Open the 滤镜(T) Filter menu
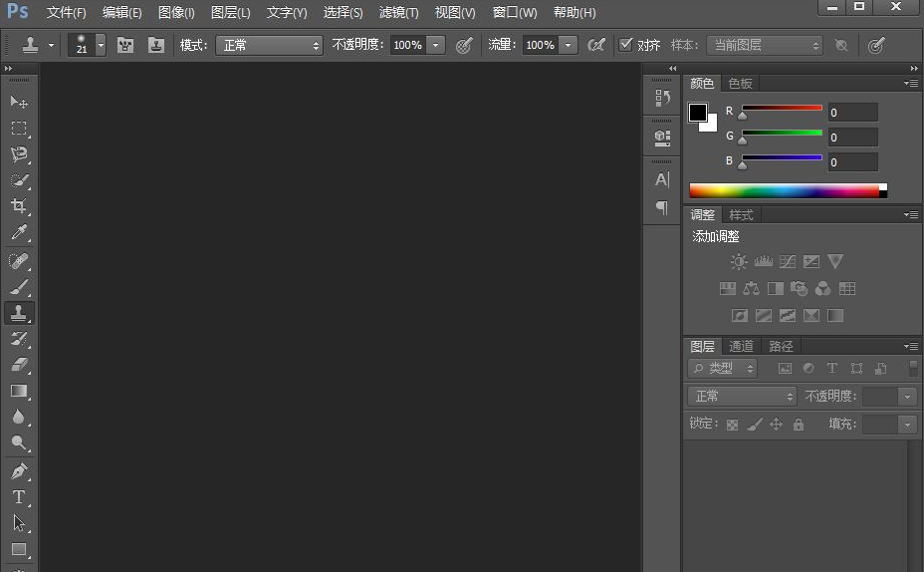The image size is (924, 572). 398,13
